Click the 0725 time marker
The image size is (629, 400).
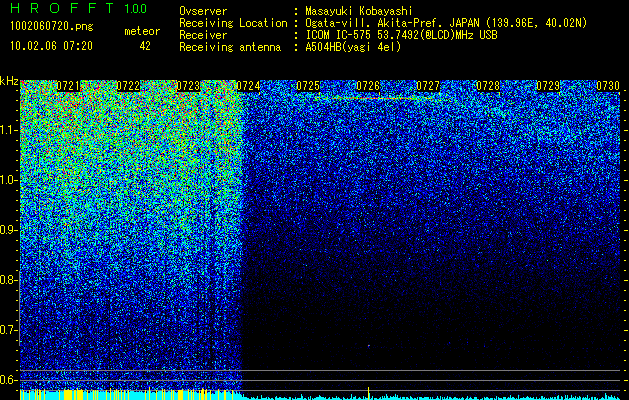click(x=308, y=86)
